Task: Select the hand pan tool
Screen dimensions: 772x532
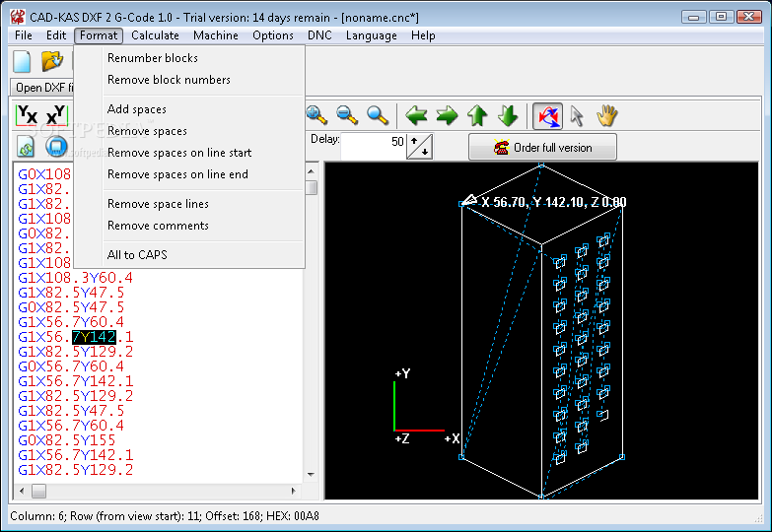Action: [606, 115]
